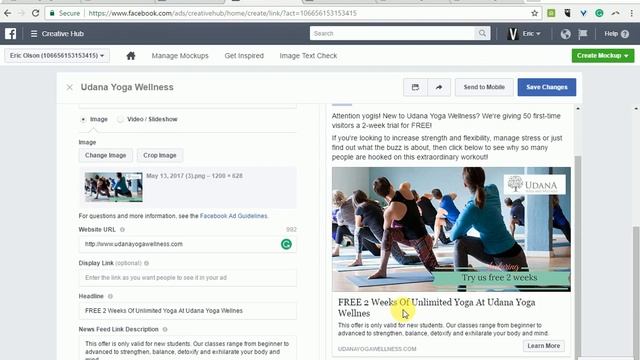Open Help question mark icon
This screenshot has height=360, width=640.
click(x=625, y=34)
